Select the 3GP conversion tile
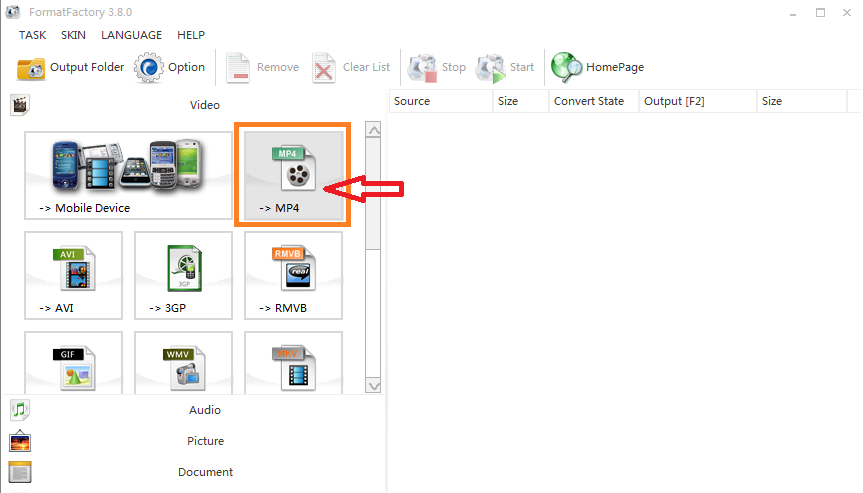Screen dimensions: 863x493 (x=183, y=275)
